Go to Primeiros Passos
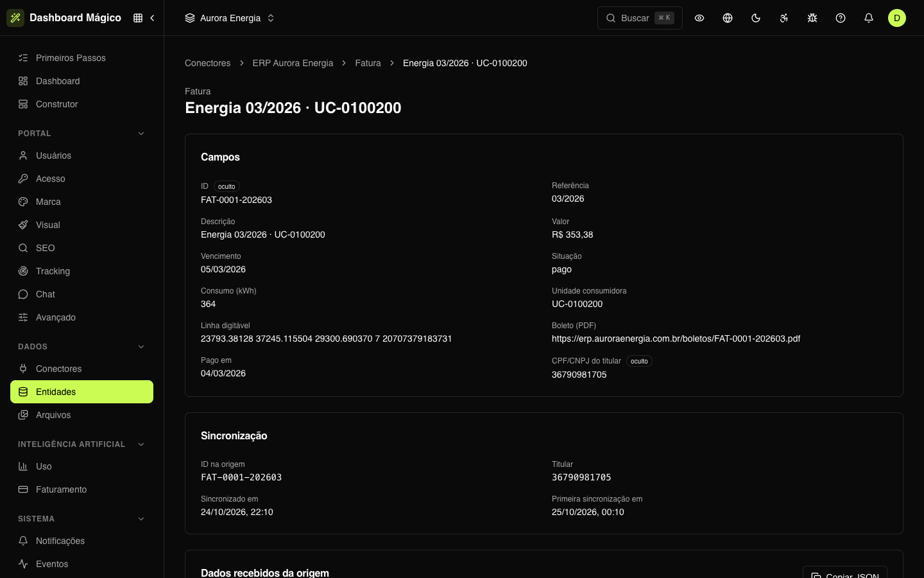Image resolution: width=924 pixels, height=578 pixels. [81, 58]
